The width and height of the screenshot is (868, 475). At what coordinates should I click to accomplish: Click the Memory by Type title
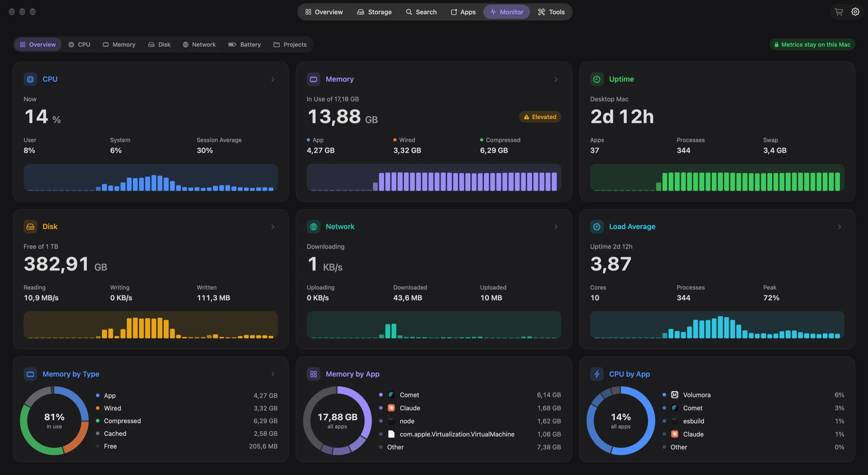point(71,374)
